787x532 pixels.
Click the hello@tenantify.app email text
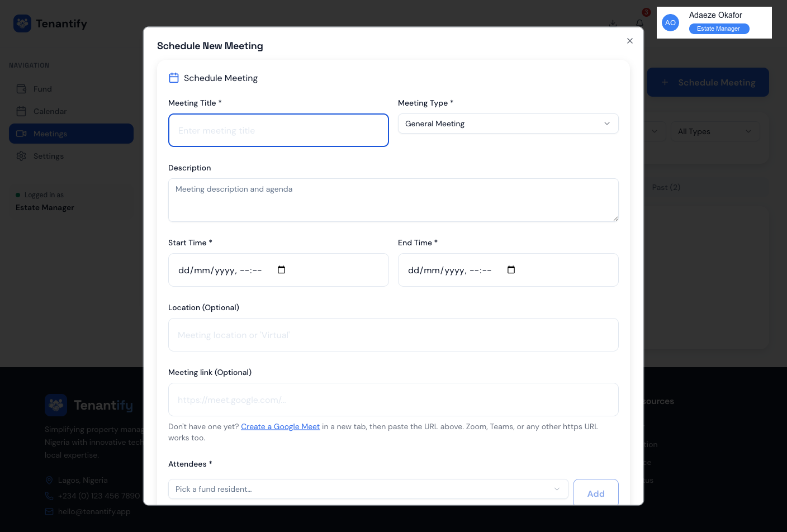coord(94,511)
